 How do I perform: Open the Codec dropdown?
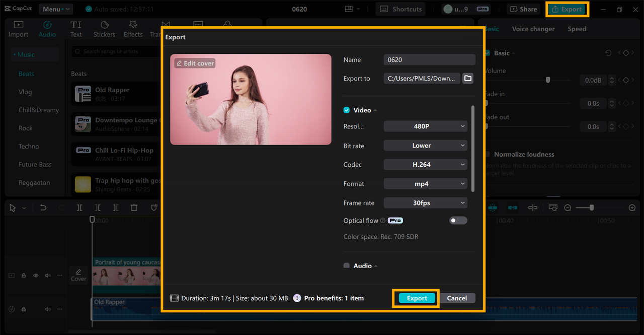pyautogui.click(x=425, y=164)
